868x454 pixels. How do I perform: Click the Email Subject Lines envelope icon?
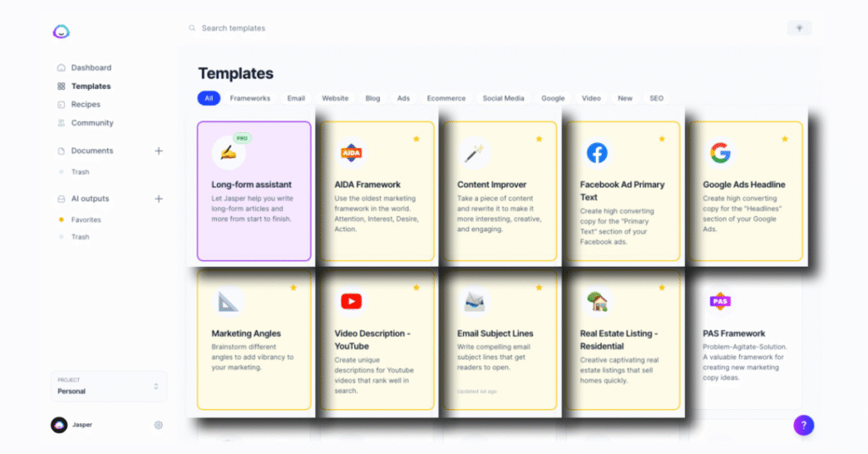click(x=474, y=302)
